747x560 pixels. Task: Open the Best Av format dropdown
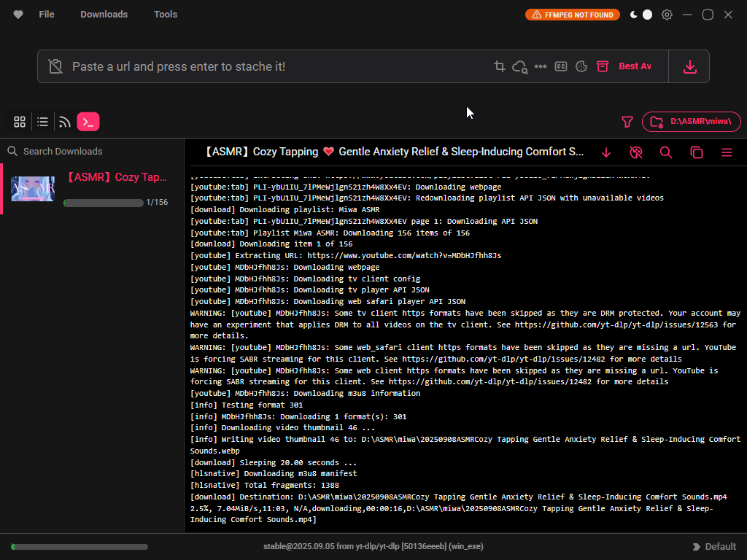coord(635,66)
